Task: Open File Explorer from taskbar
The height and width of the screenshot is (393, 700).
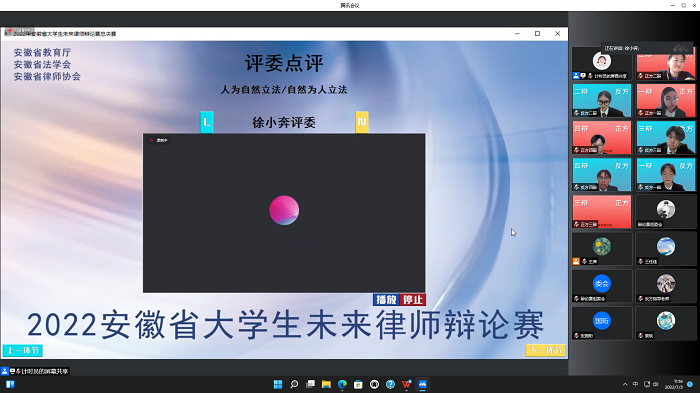Action: (326, 385)
